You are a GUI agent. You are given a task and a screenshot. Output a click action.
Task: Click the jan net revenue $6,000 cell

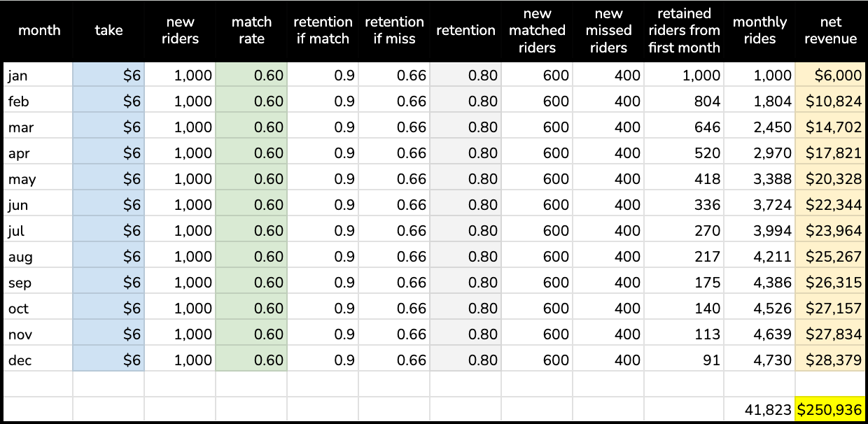click(830, 76)
